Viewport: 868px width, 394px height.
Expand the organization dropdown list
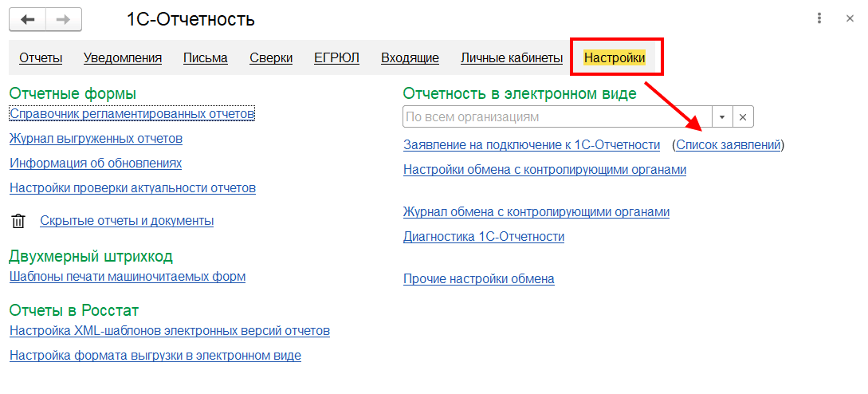tap(721, 117)
